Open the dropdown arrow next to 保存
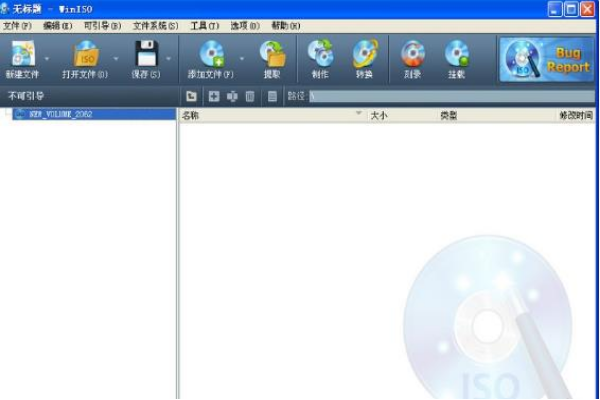Viewport: 600px width, 400px height. point(168,59)
